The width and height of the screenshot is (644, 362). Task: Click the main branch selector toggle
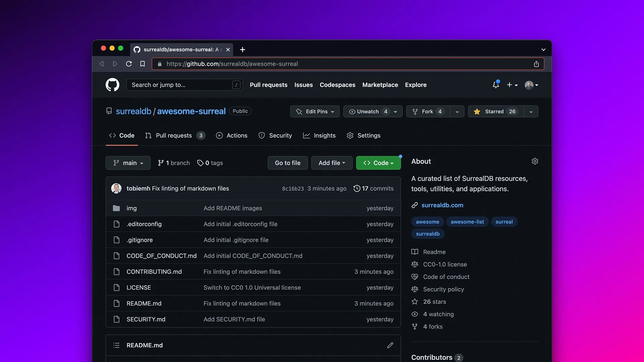128,163
